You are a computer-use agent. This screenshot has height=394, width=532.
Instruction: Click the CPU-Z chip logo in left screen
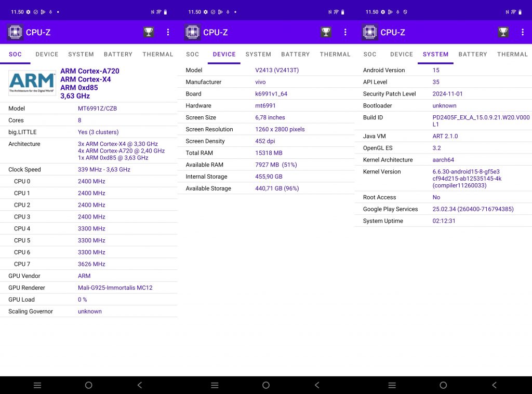(x=15, y=32)
